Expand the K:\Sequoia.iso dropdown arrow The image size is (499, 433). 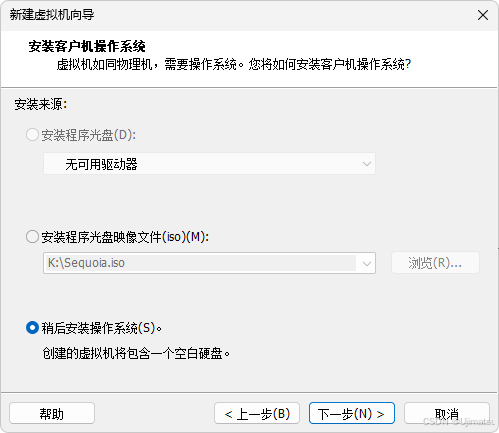pos(367,263)
